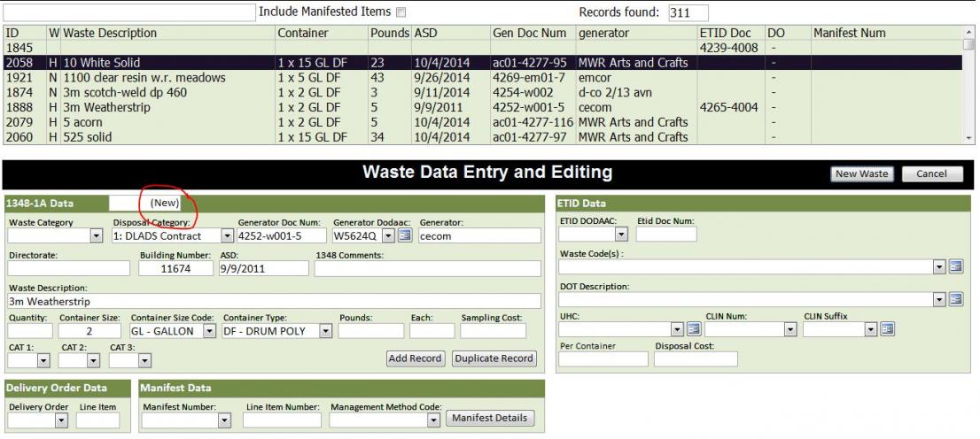Focus the Building Number field
980x439 pixels.
[x=176, y=268]
